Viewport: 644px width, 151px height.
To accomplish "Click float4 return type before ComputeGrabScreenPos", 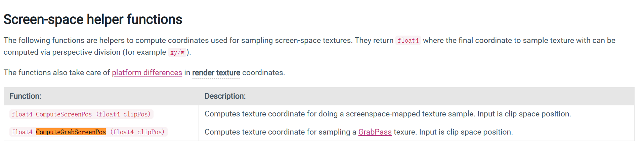I will tap(22, 132).
